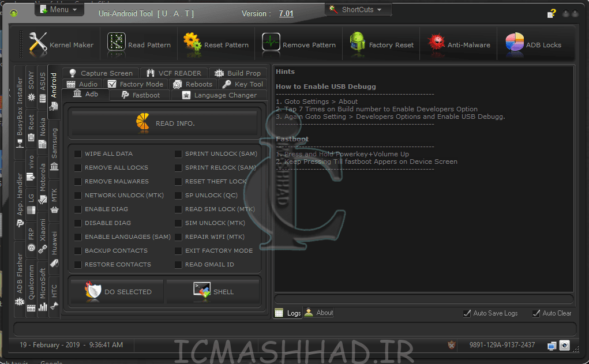This screenshot has width=589, height=364.
Task: Click the shield icon in the status bar
Action: pyautogui.click(x=452, y=344)
